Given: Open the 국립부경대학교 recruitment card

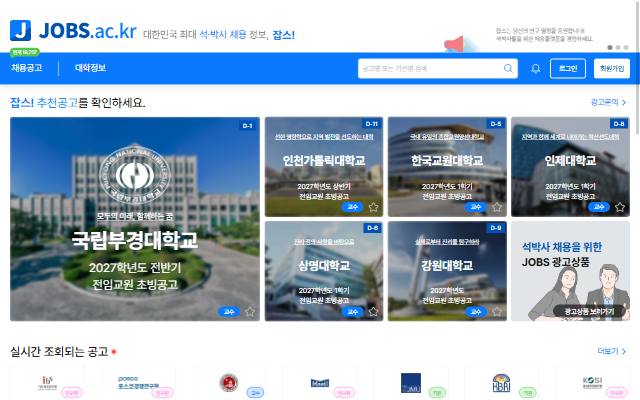Looking at the screenshot, I should [x=135, y=219].
